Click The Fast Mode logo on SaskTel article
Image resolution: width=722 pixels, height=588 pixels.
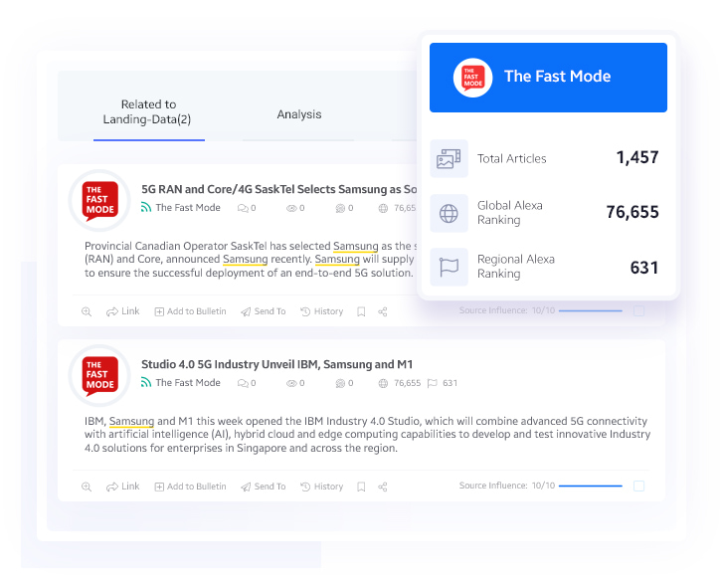[x=99, y=200]
